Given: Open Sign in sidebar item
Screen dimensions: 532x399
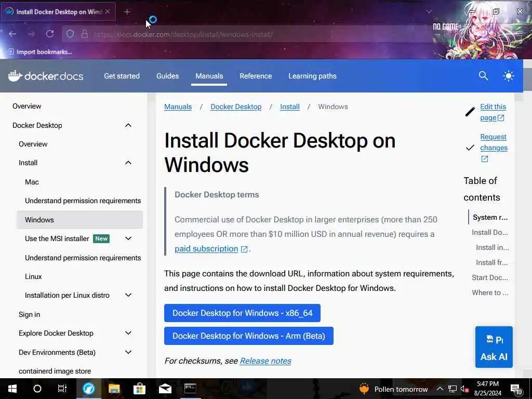Looking at the screenshot, I should (x=29, y=314).
